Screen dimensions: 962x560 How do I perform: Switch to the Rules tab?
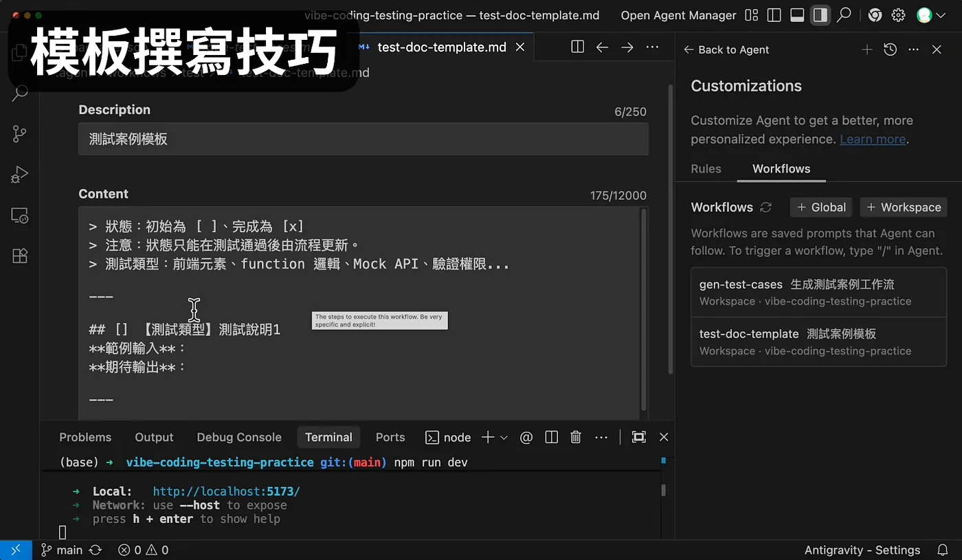pyautogui.click(x=706, y=168)
